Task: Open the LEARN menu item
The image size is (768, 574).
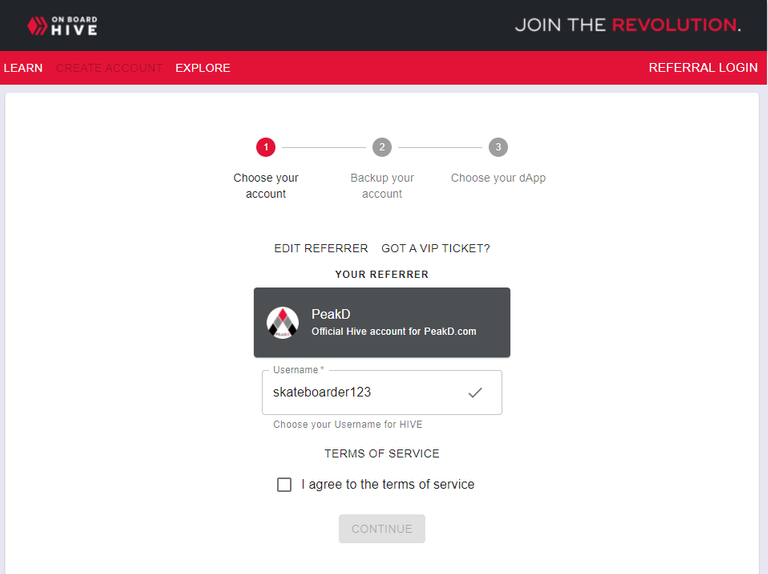Action: coord(23,68)
